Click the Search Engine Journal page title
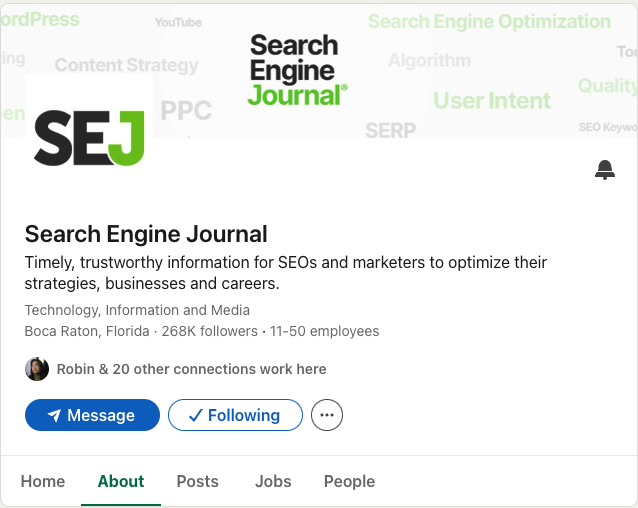 tap(146, 234)
